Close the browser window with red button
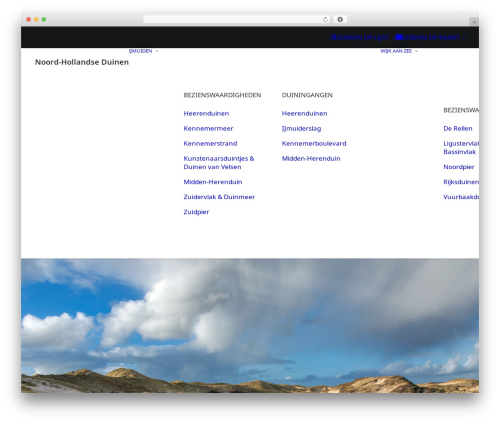This screenshot has width=500, height=423. tap(29, 19)
